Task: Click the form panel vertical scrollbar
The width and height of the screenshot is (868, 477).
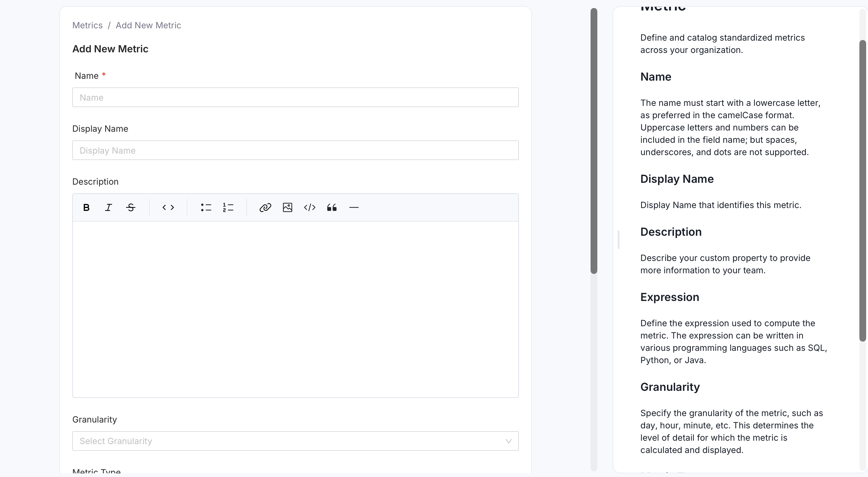Action: tap(594, 141)
